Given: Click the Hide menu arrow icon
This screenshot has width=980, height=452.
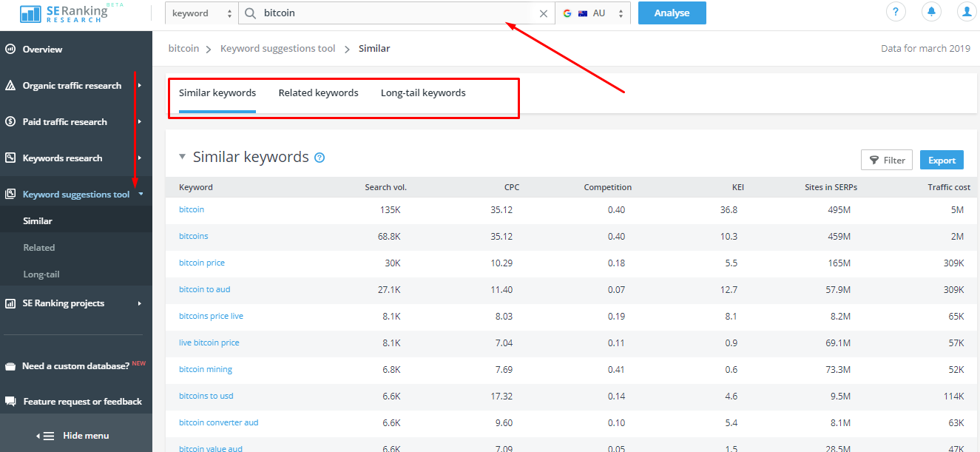Looking at the screenshot, I should 45,436.
